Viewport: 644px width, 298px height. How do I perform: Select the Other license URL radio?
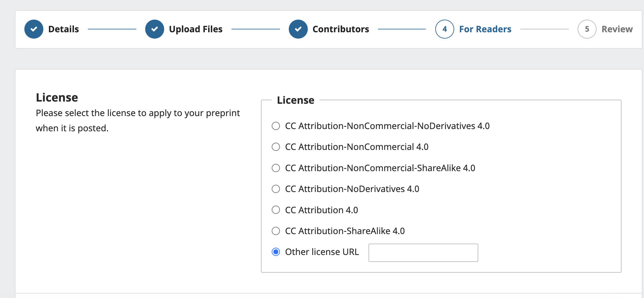[x=276, y=252]
